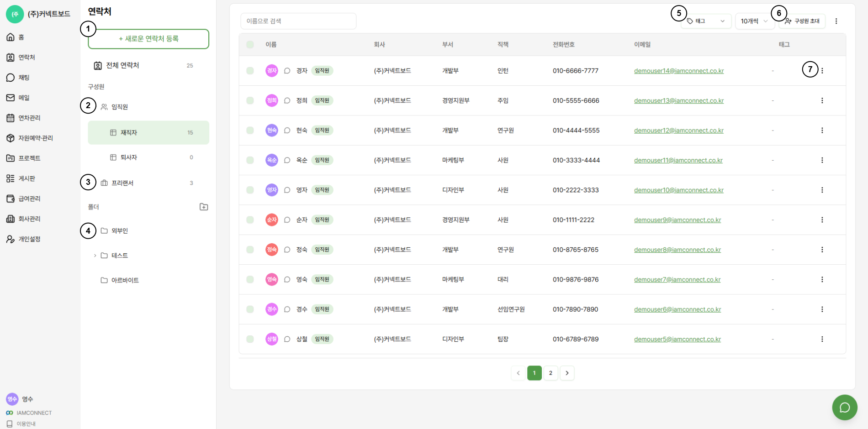Go to the previous page arrow
868x429 pixels.
tap(518, 373)
